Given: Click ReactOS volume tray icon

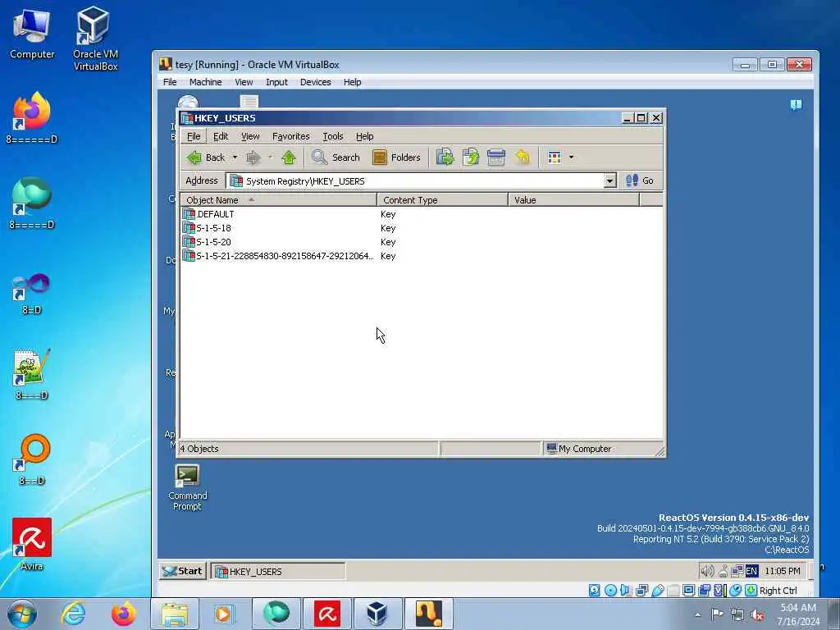Looking at the screenshot, I should [707, 571].
